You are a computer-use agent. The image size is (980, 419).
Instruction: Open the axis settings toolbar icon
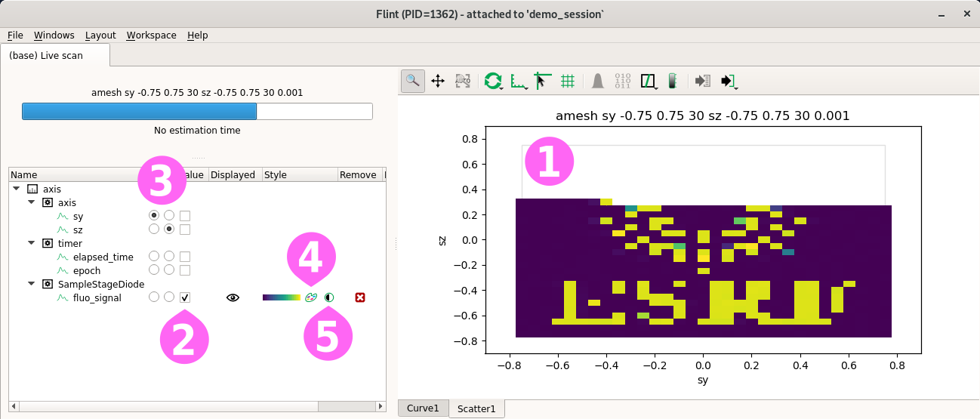(x=518, y=80)
